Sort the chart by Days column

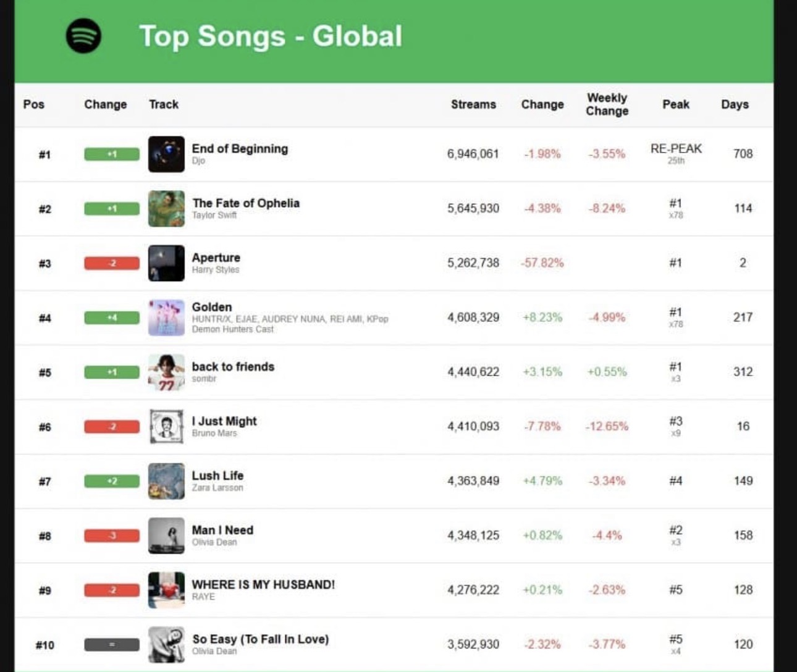click(x=735, y=104)
